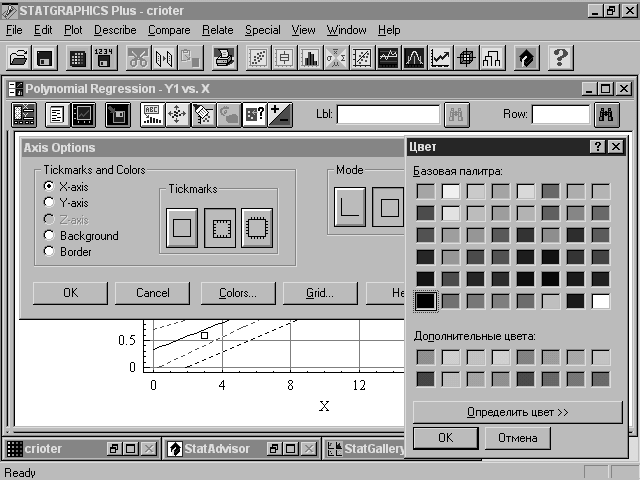This screenshot has height=480, width=640.
Task: Click the identify point question icon
Action: (254, 115)
